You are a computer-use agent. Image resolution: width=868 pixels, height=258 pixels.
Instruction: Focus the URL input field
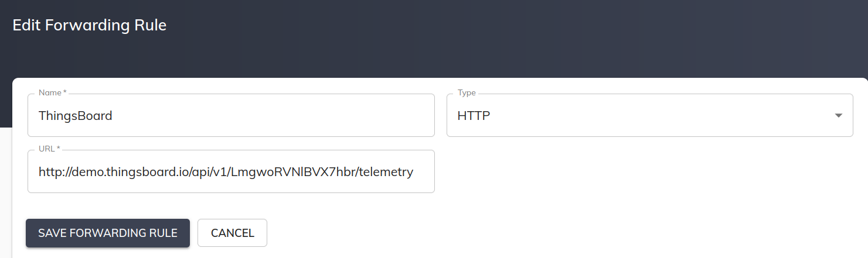[231, 171]
